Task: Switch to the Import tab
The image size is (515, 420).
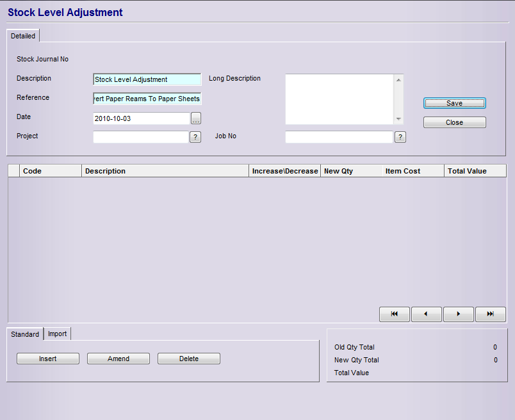Action: coord(58,334)
